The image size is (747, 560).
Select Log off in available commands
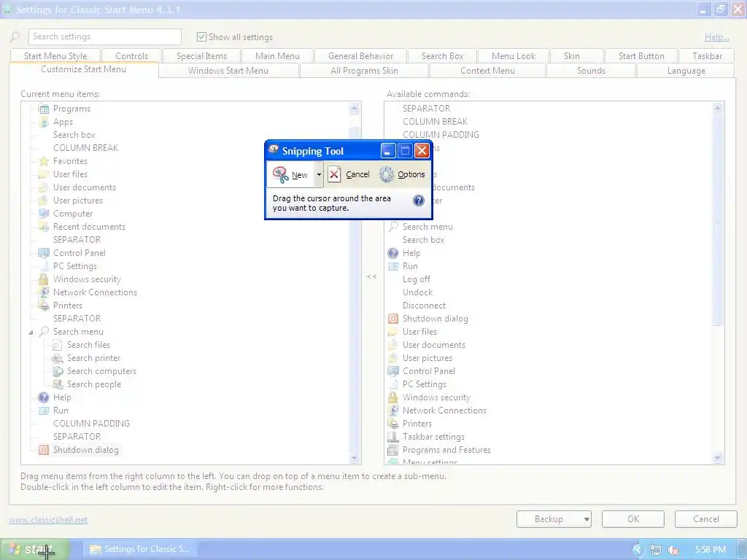point(417,279)
